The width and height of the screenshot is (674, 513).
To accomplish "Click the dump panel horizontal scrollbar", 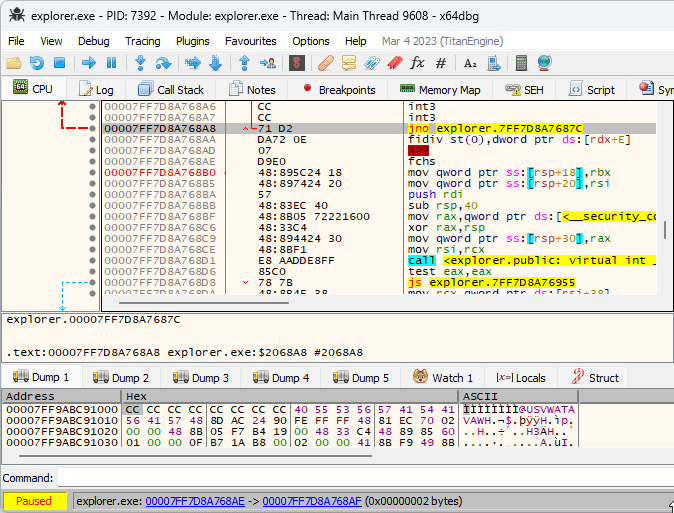I will 195,455.
